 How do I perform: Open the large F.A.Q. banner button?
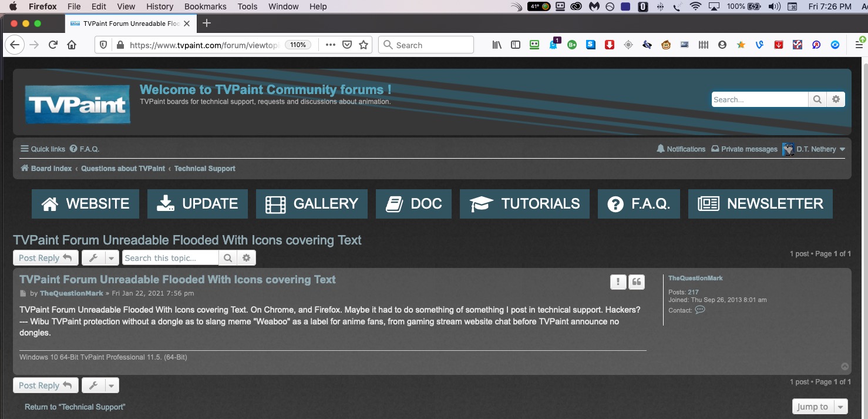coord(639,204)
